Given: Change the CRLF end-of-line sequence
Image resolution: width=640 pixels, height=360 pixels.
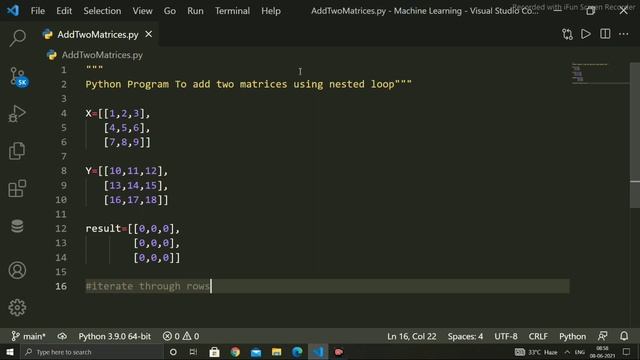Looking at the screenshot, I should point(538,336).
